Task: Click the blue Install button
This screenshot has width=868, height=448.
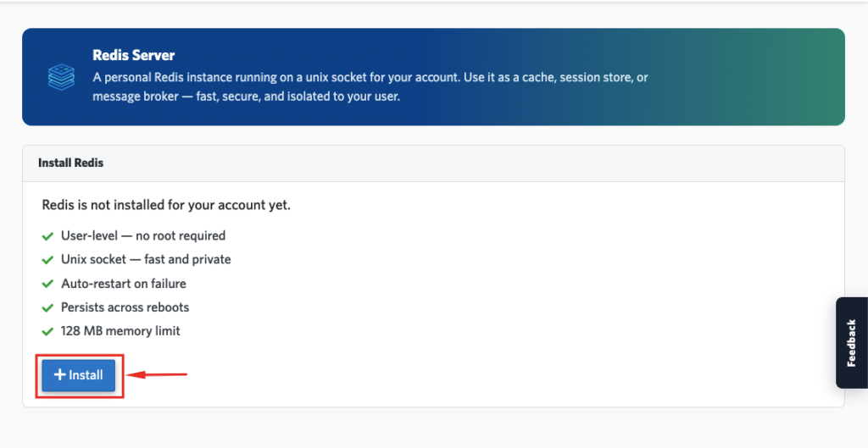Action: coord(79,375)
